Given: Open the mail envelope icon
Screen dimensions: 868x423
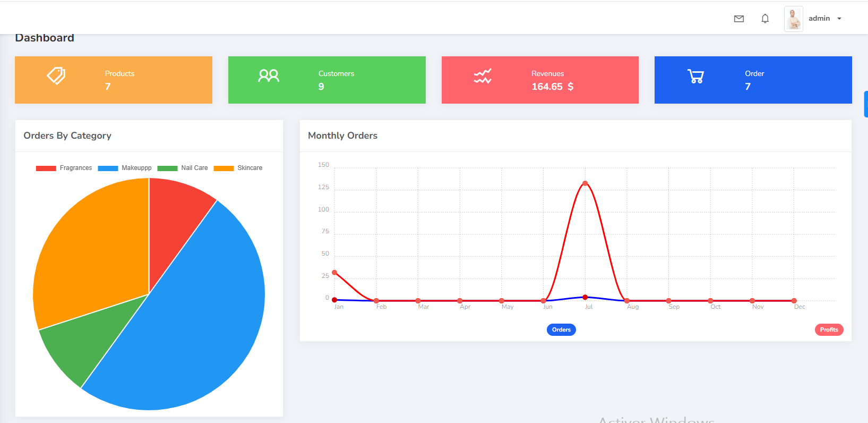Looking at the screenshot, I should (738, 19).
